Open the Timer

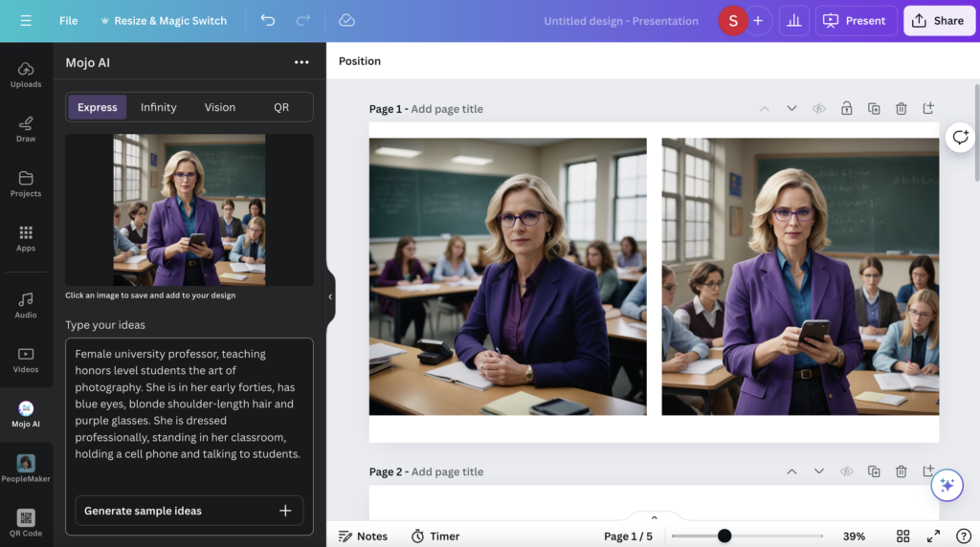point(435,536)
